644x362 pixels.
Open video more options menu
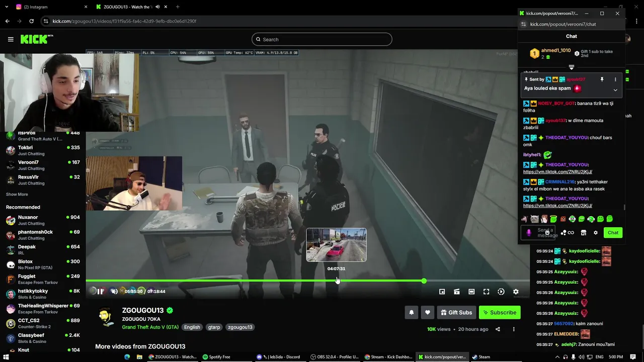514,329
